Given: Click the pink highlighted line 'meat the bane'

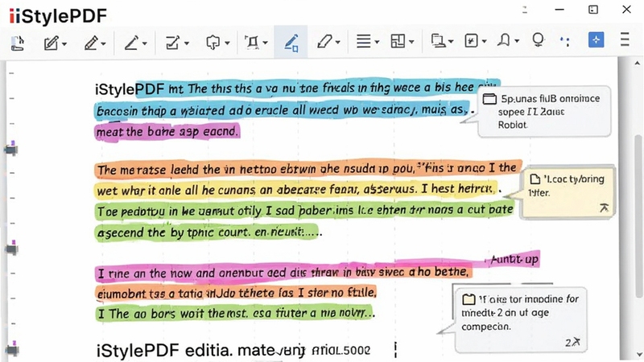Looking at the screenshot, I should [x=167, y=132].
